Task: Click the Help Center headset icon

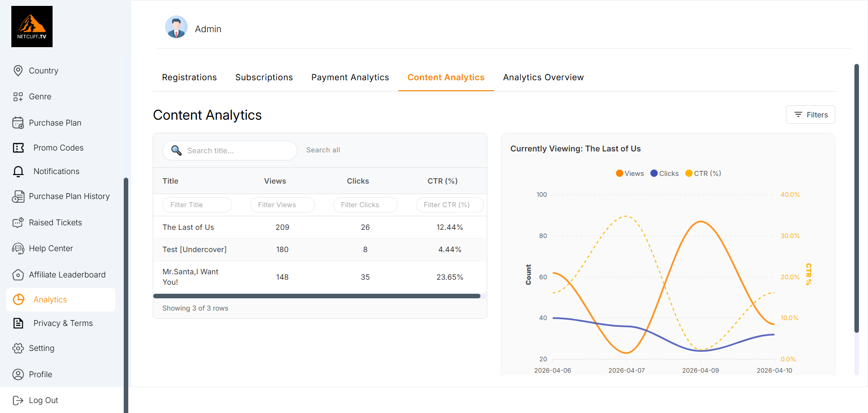Action: (18, 248)
